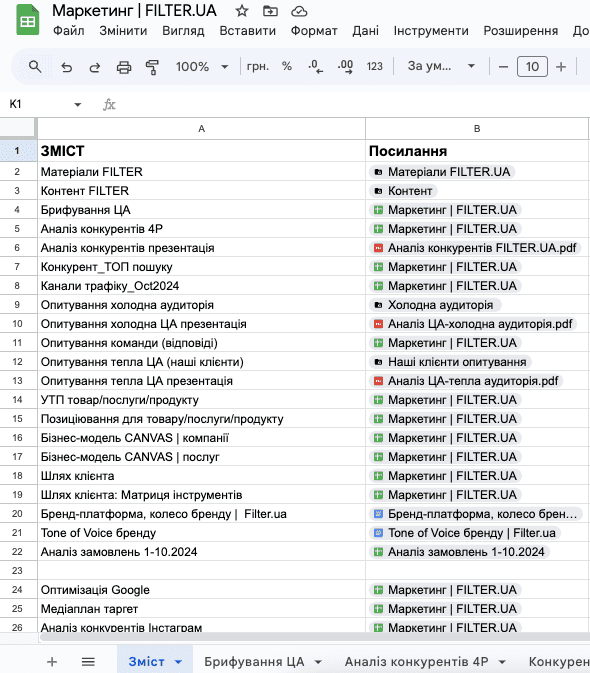Select the Зміст sheet tab
Image resolution: width=590 pixels, height=673 pixels.
pyautogui.click(x=147, y=661)
